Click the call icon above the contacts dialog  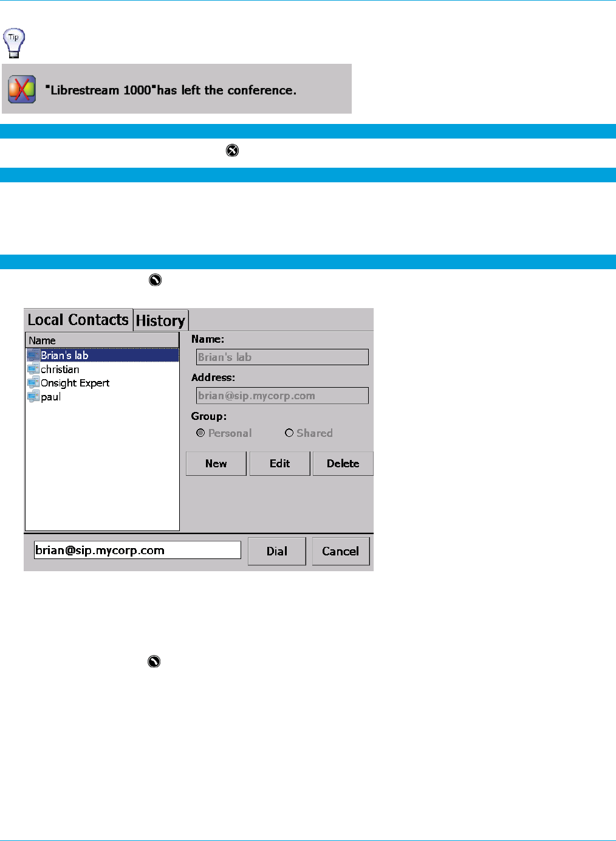click(155, 280)
